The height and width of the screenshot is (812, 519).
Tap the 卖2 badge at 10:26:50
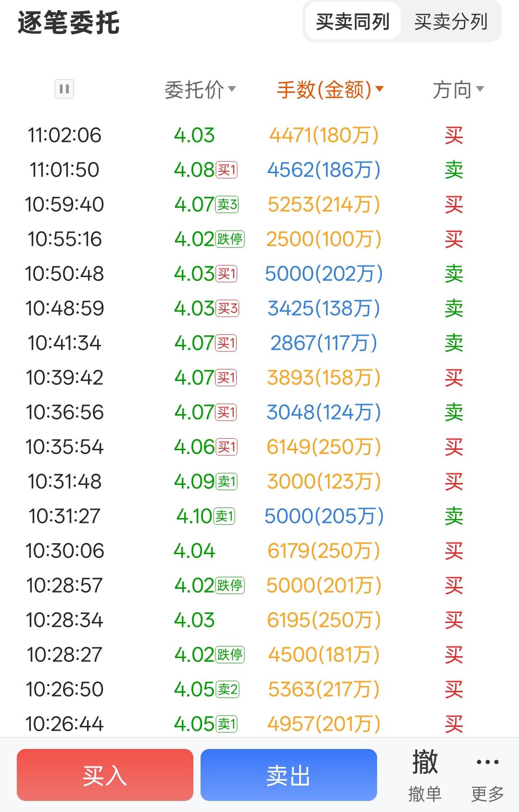click(x=227, y=689)
